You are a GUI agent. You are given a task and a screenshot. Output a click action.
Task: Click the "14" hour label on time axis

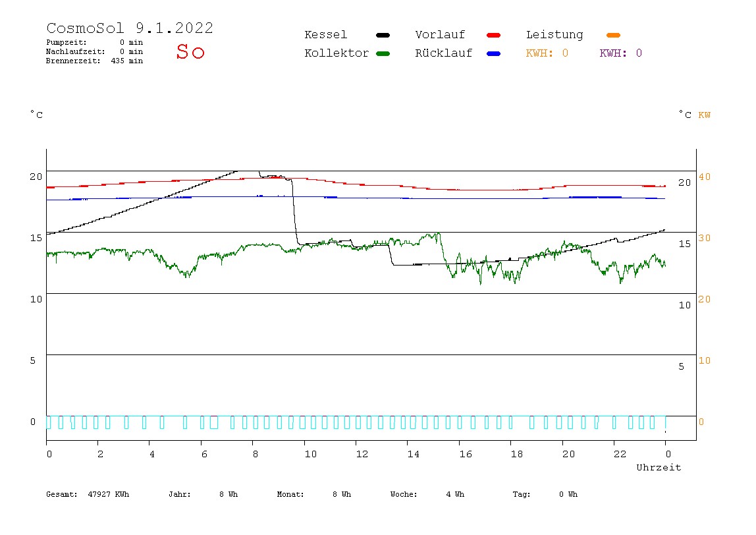(413, 454)
